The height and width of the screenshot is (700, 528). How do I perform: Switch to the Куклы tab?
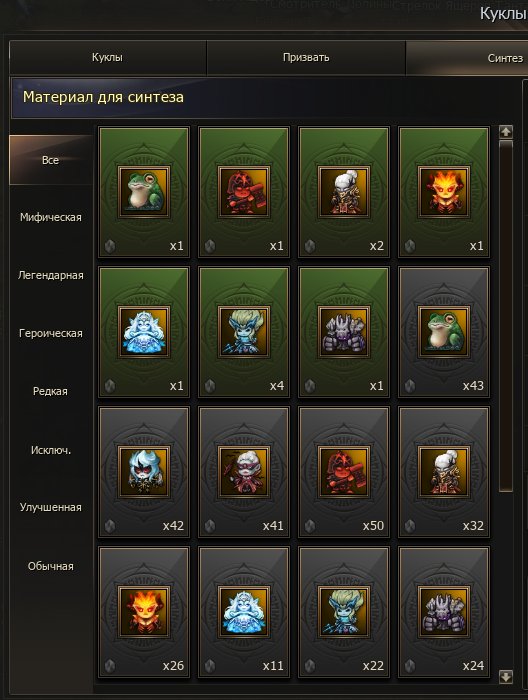[108, 58]
